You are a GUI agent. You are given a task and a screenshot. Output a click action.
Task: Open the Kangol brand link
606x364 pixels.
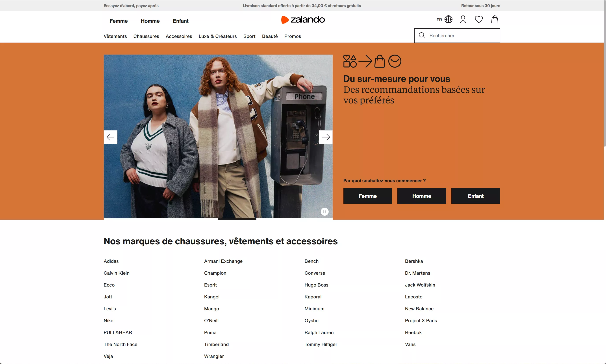[x=212, y=297]
